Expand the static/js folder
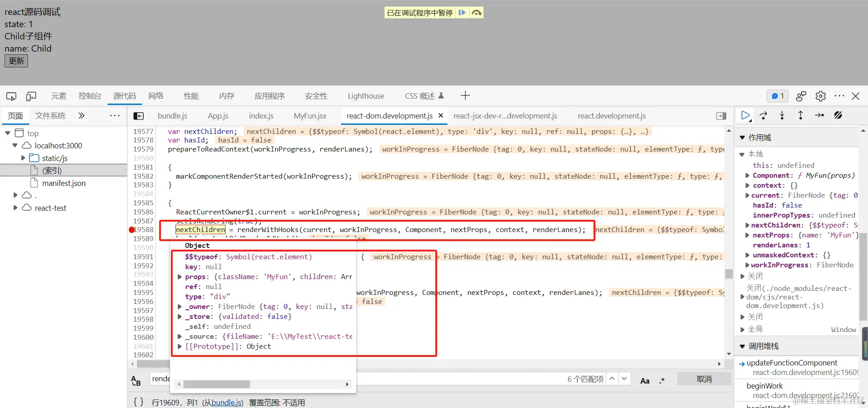Screen dimensions: 868x408 click(x=23, y=158)
